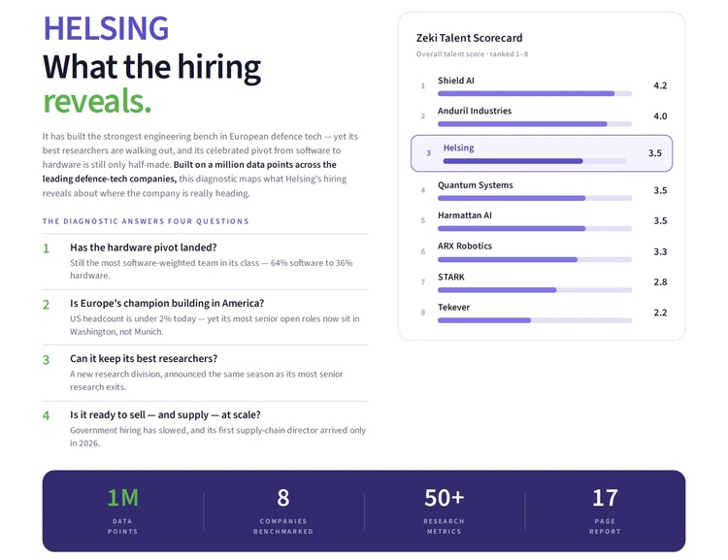Click the 8 Companies Benchmarked stat
Screen dimensions: 728x560
[x=283, y=510]
